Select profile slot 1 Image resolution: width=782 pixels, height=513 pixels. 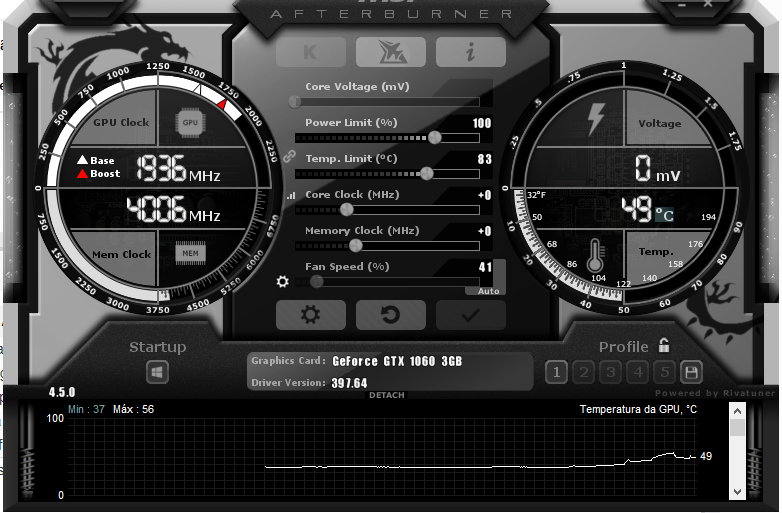(x=556, y=372)
